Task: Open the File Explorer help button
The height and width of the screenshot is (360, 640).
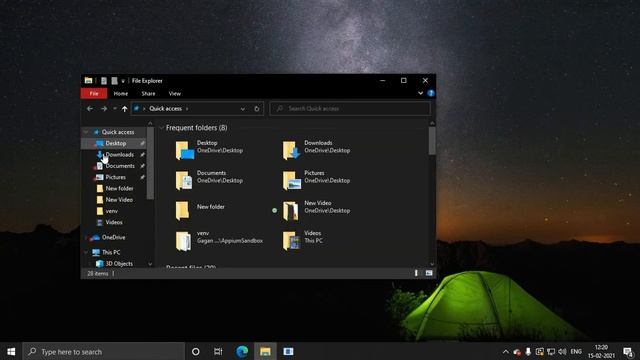Action: pyautogui.click(x=431, y=93)
